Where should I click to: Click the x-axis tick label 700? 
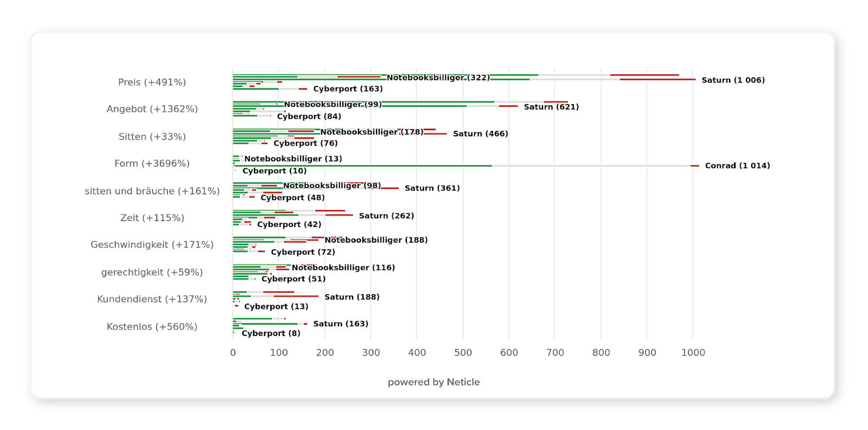555,353
